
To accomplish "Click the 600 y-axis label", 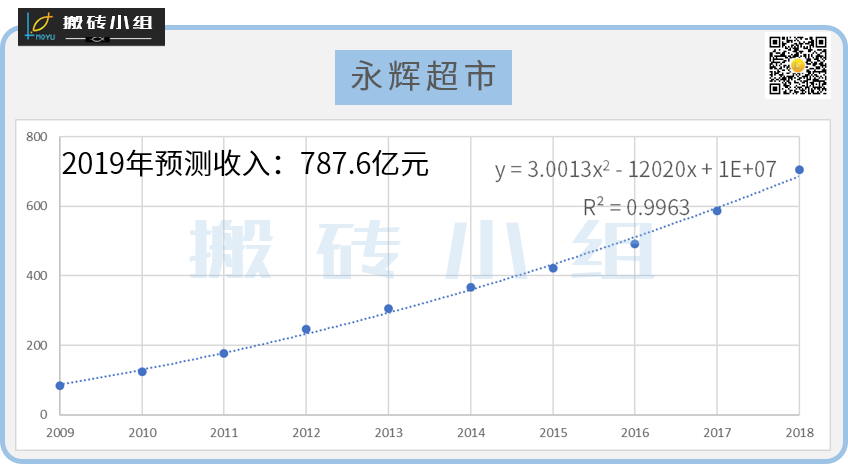I will click(37, 206).
